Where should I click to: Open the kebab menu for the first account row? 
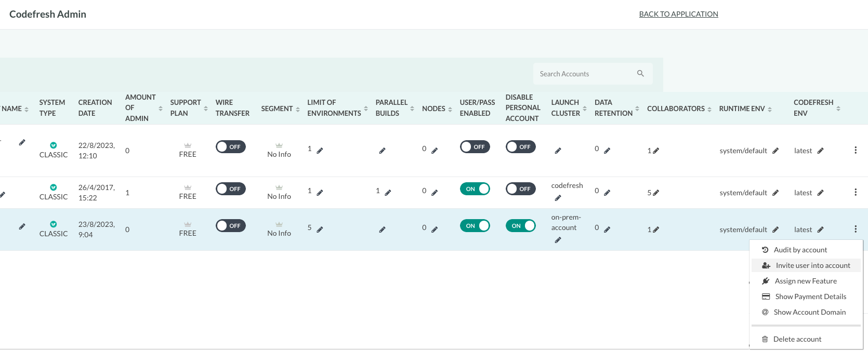pos(856,150)
